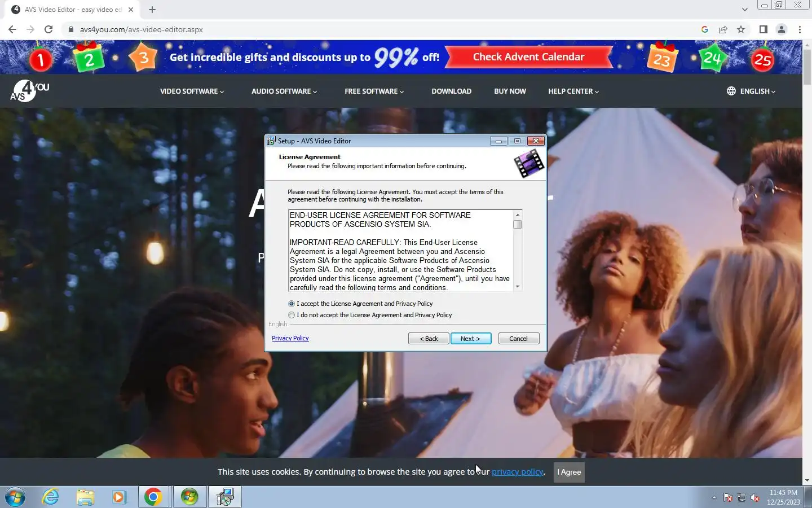
Task: Show hidden tray icons arrow
Action: tap(714, 498)
